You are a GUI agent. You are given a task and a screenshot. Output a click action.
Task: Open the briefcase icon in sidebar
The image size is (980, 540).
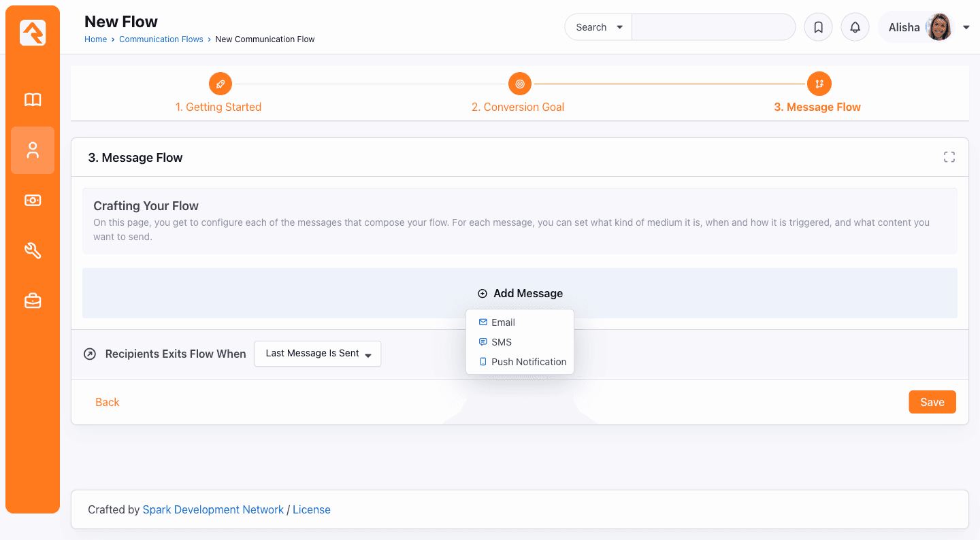pyautogui.click(x=32, y=301)
